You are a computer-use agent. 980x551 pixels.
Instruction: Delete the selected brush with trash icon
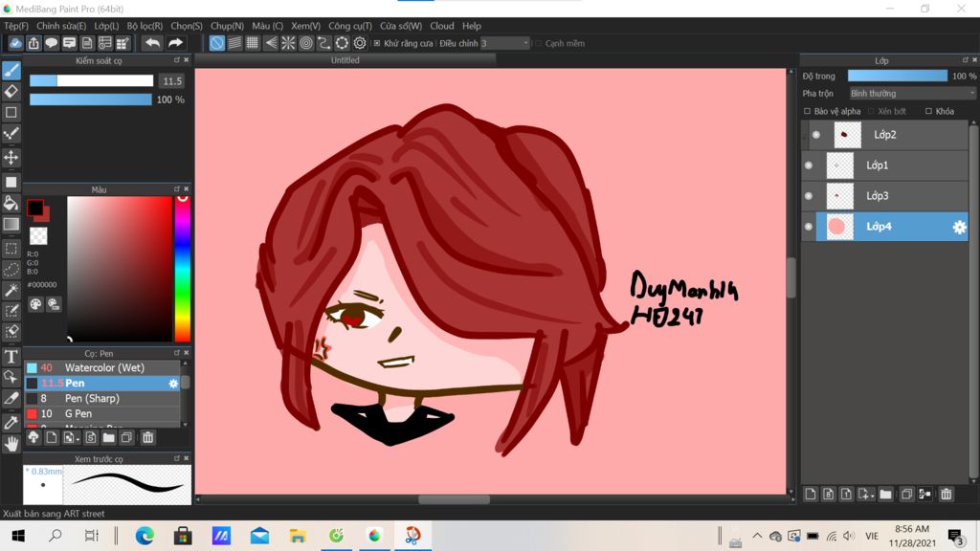[x=148, y=437]
